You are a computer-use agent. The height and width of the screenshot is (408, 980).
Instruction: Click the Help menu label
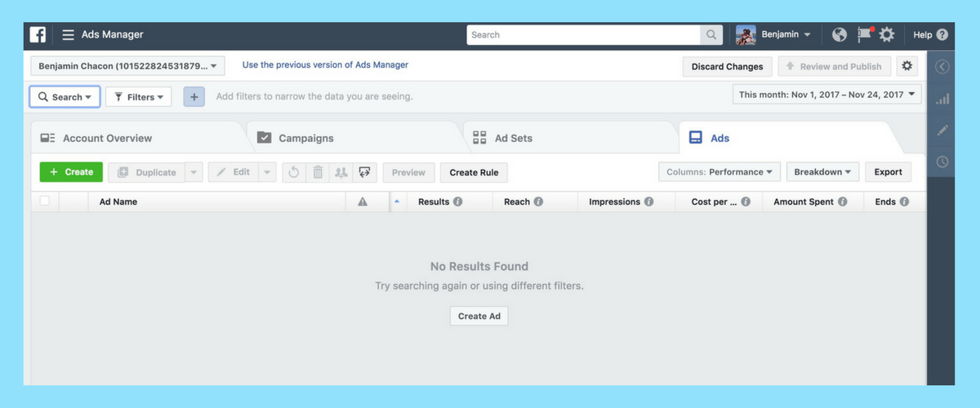(922, 35)
